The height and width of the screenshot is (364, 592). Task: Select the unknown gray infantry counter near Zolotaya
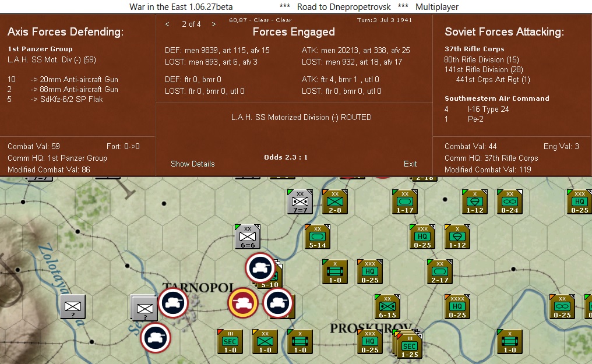tap(73, 307)
